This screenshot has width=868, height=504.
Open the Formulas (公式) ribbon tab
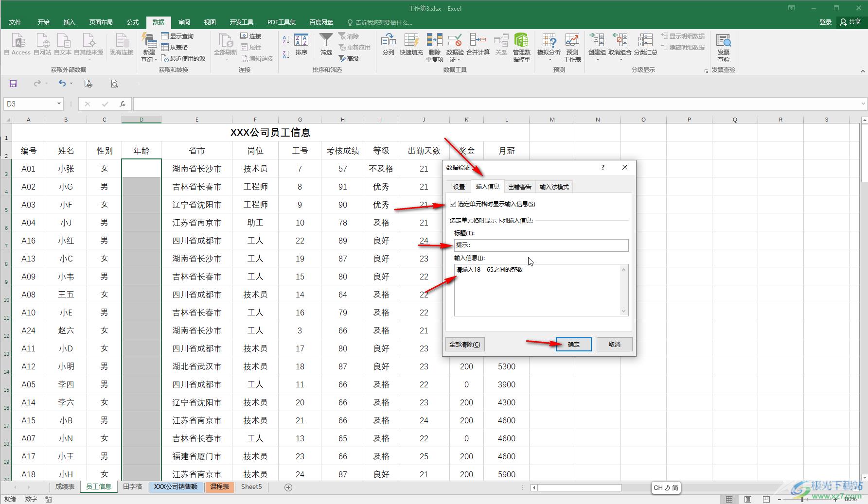pos(133,22)
